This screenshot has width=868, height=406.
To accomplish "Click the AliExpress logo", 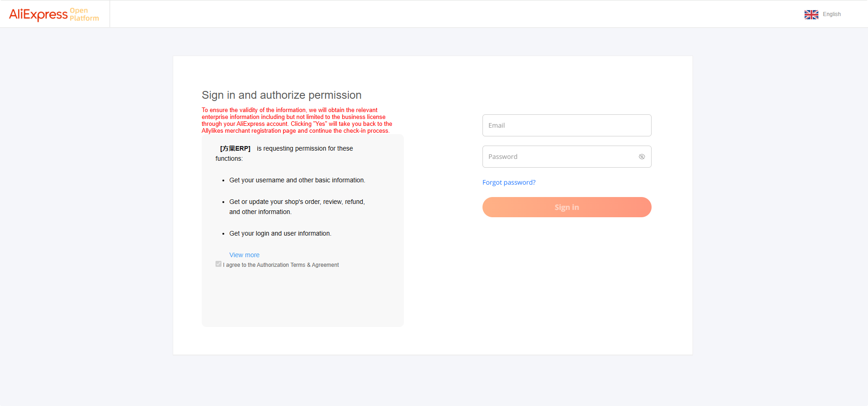I will click(38, 14).
